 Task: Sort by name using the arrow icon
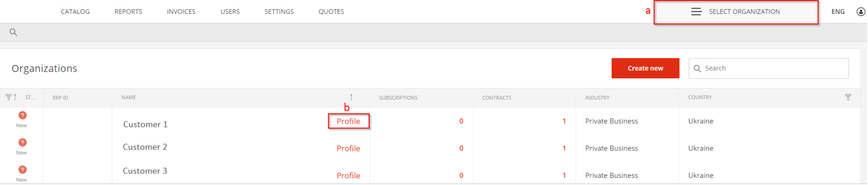coord(351,97)
